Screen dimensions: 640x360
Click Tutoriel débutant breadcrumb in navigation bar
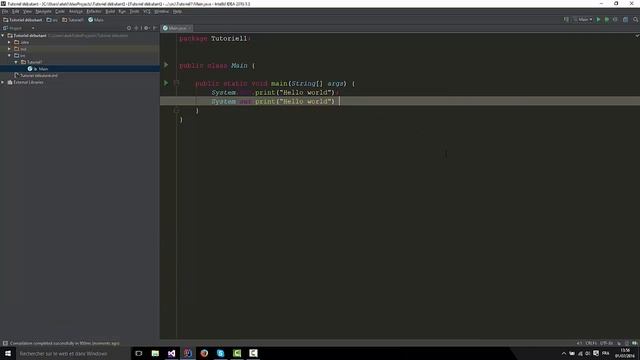(23, 20)
